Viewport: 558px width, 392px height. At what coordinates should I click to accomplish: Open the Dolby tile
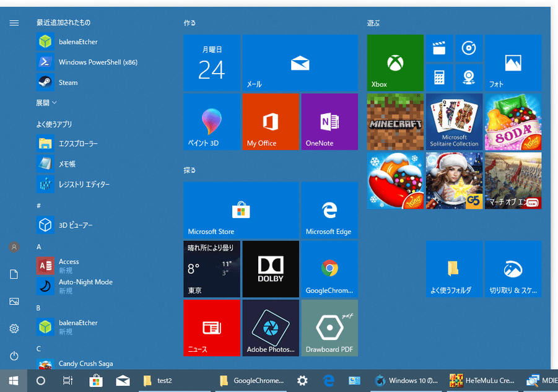pyautogui.click(x=271, y=269)
